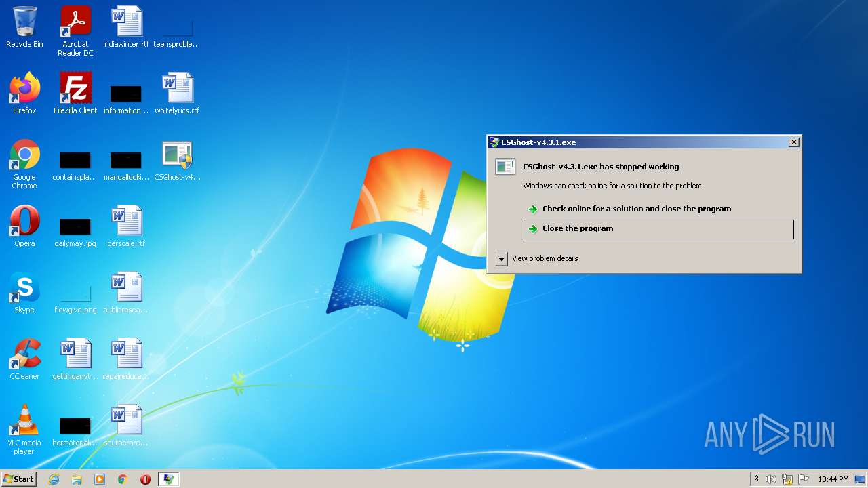Select CSGhost-v4... executable on desktop
868x488 pixels.
pos(177,160)
